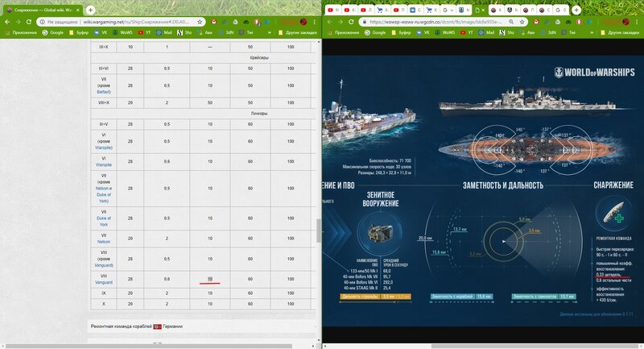Open 'Другие закладки' folder in left window

(297, 32)
